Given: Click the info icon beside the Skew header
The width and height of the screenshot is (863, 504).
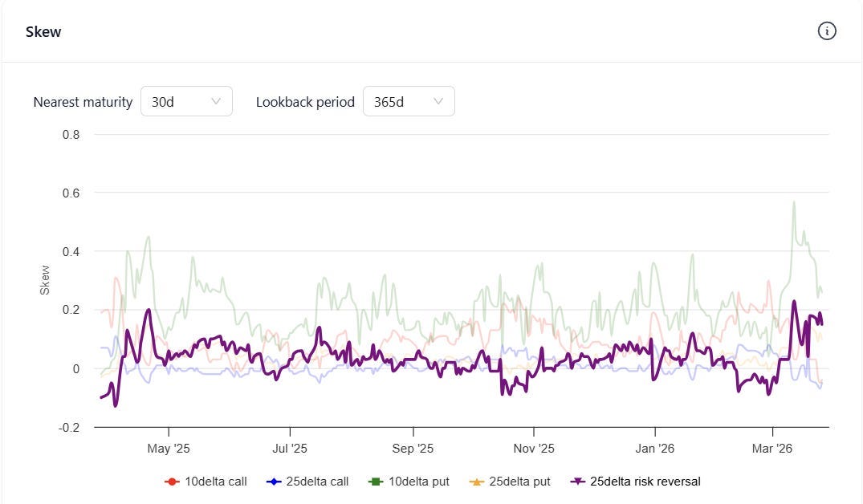Looking at the screenshot, I should coord(827,31).
